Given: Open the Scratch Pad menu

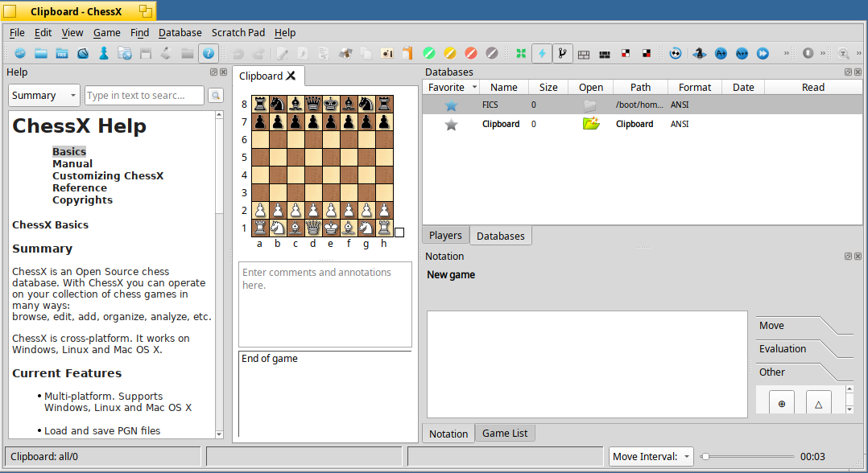Looking at the screenshot, I should coord(238,33).
